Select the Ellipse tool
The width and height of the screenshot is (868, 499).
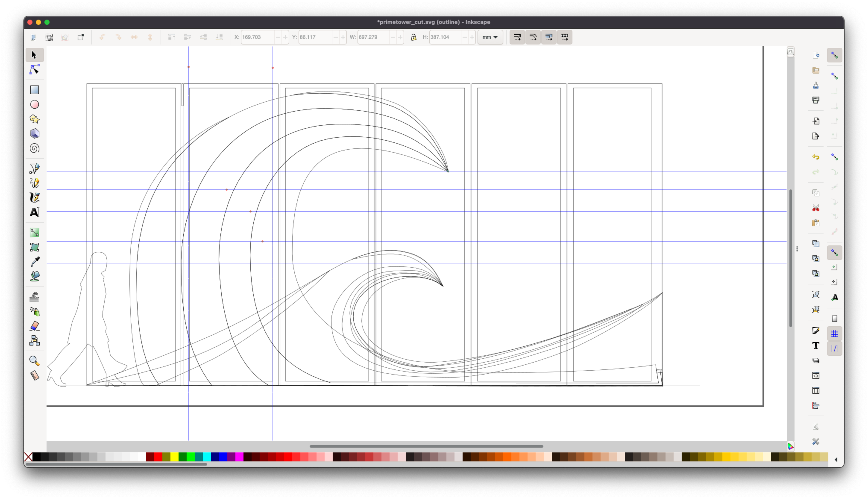[x=34, y=105]
